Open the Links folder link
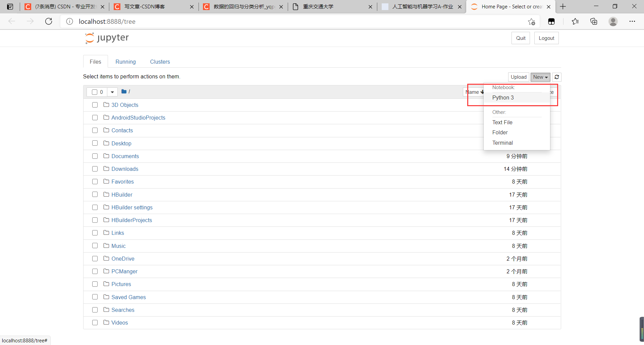This screenshot has height=345, width=644. click(118, 233)
